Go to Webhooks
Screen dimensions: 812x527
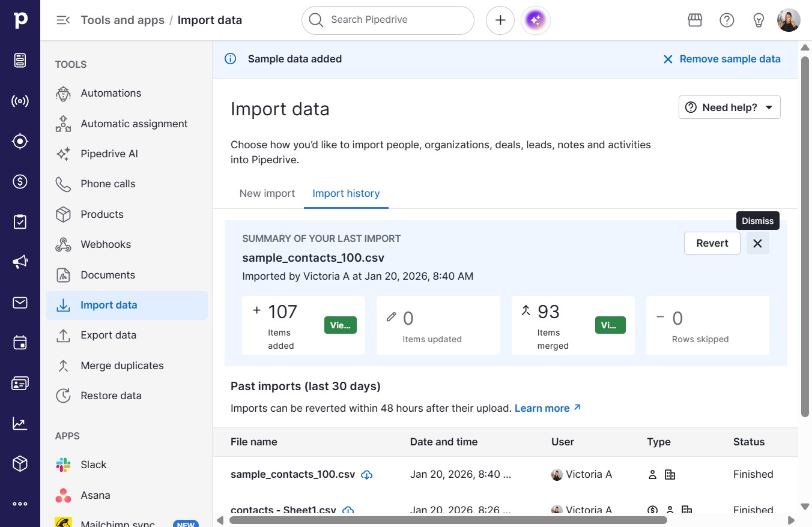point(127,244)
